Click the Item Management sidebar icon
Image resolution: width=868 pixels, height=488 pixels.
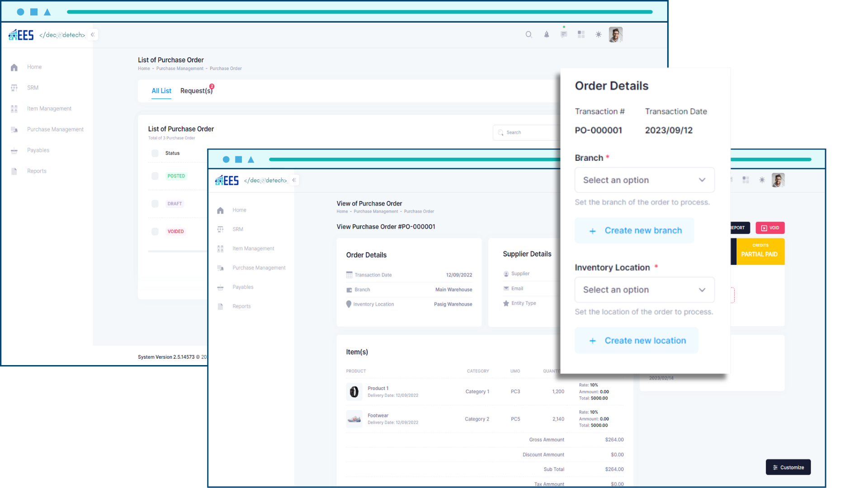tap(14, 108)
